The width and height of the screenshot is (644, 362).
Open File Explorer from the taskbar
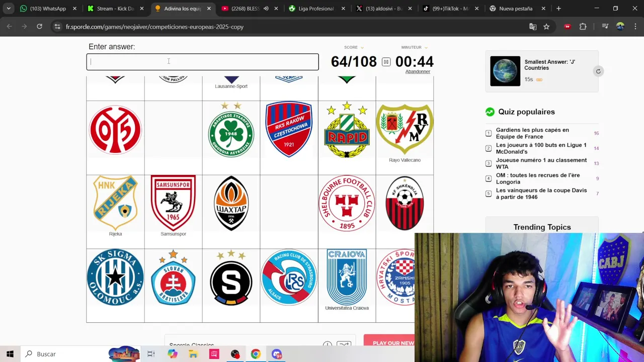click(193, 354)
